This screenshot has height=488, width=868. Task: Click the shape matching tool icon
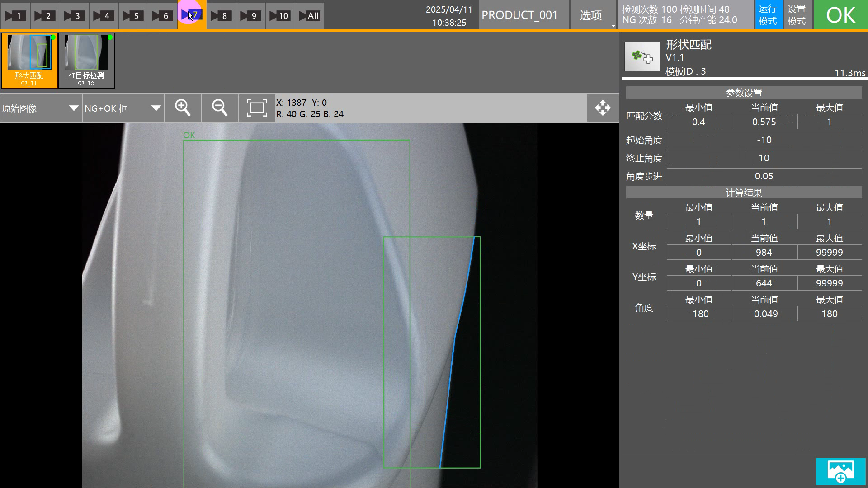pos(642,57)
